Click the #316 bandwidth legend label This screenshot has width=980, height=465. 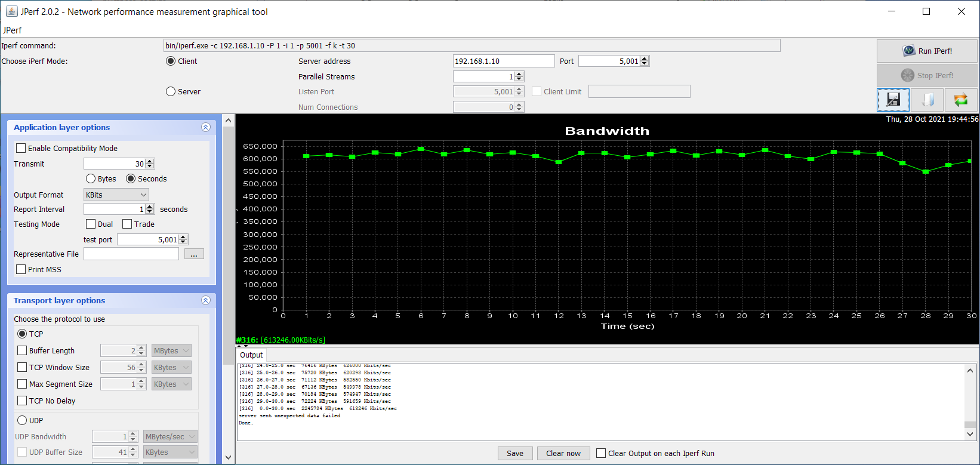[281, 340]
